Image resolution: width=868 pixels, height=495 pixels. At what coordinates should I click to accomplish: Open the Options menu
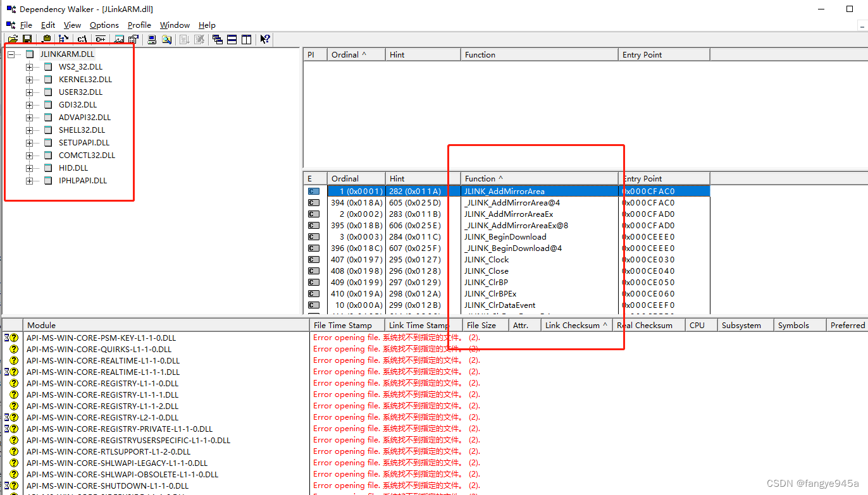pos(104,25)
